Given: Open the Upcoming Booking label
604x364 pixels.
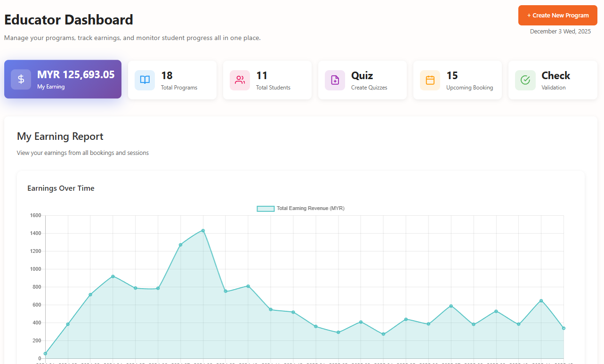Looking at the screenshot, I should [469, 88].
